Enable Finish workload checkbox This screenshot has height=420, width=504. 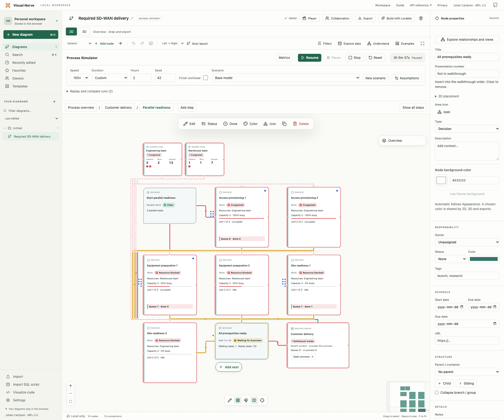206,78
